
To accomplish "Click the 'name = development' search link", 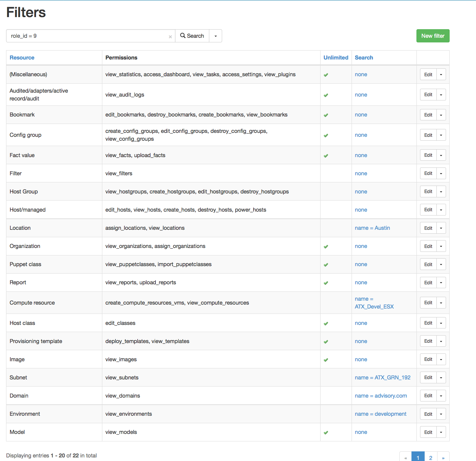I will point(380,414).
